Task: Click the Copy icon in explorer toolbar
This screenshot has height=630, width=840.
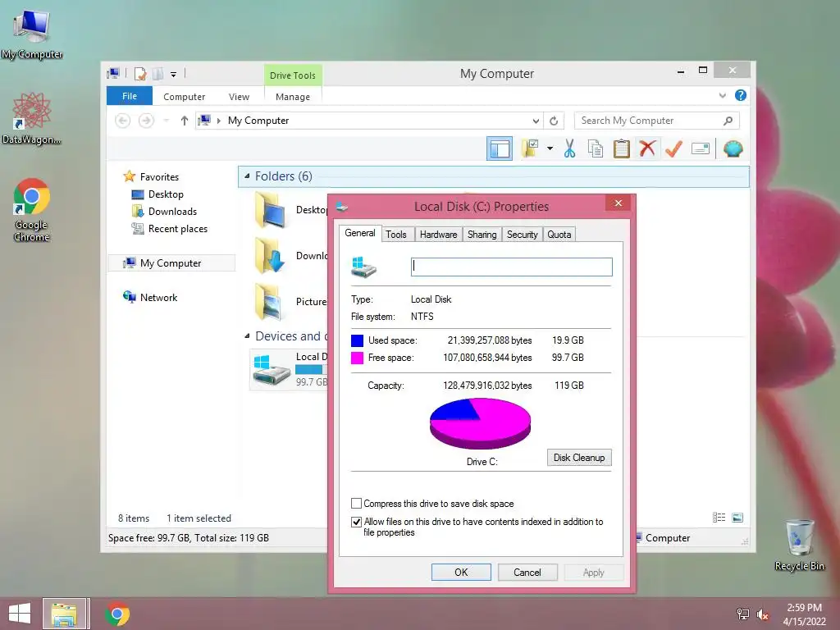Action: pyautogui.click(x=596, y=148)
